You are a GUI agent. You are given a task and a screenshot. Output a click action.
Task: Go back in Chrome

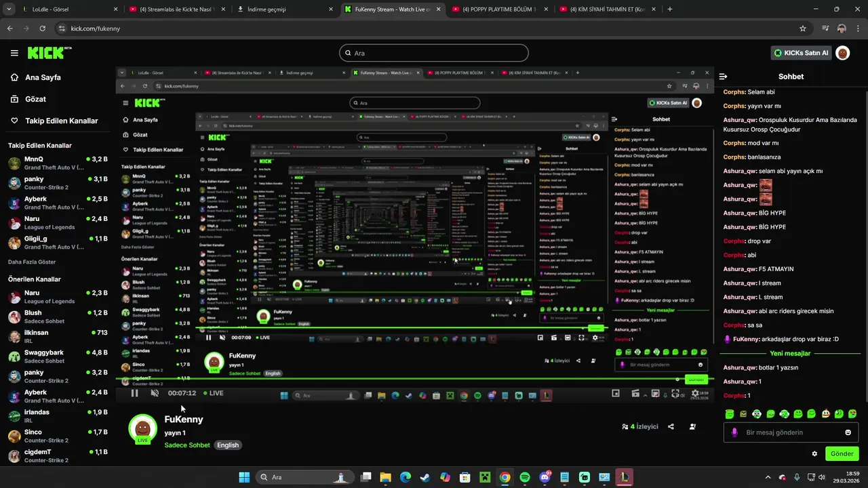click(x=9, y=28)
